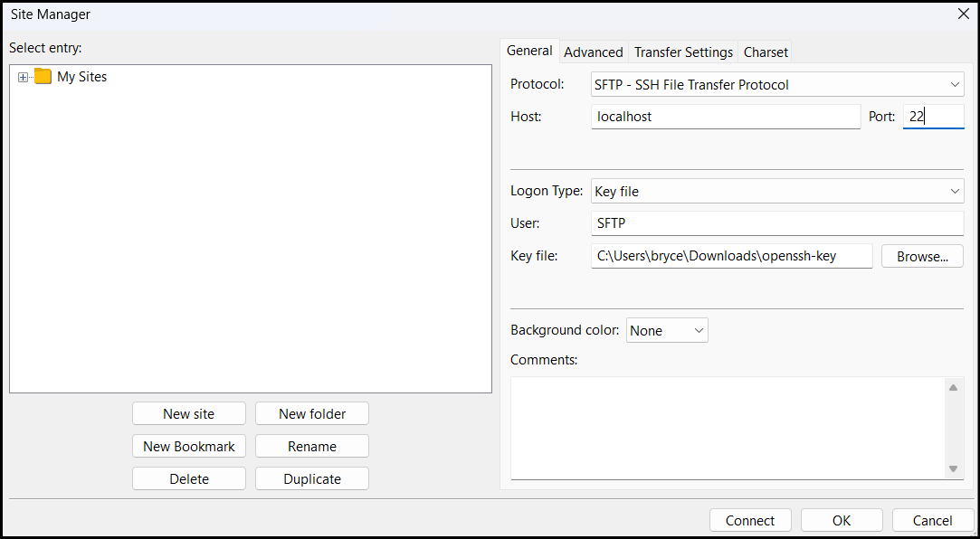Switch to the Transfer Settings tab
The image size is (980, 539).
tap(683, 52)
